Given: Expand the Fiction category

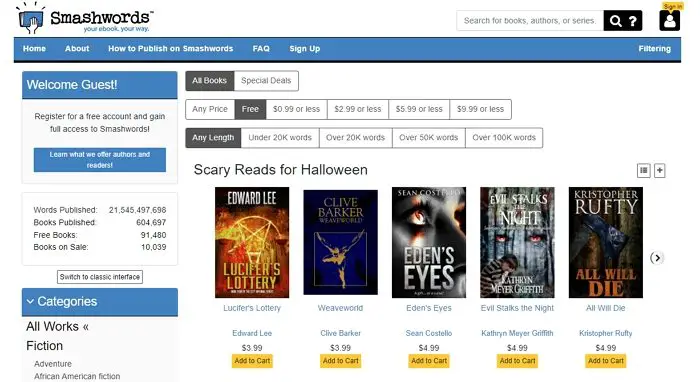Looking at the screenshot, I should coord(44,346).
